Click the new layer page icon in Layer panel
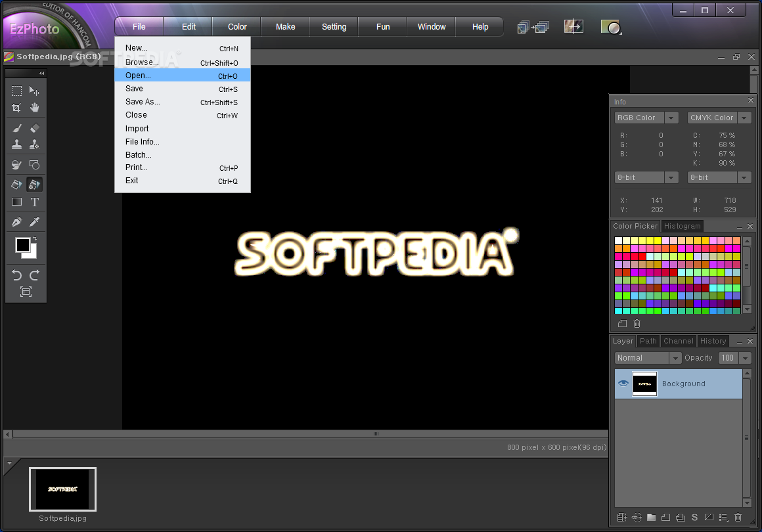762x532 pixels. click(666, 518)
